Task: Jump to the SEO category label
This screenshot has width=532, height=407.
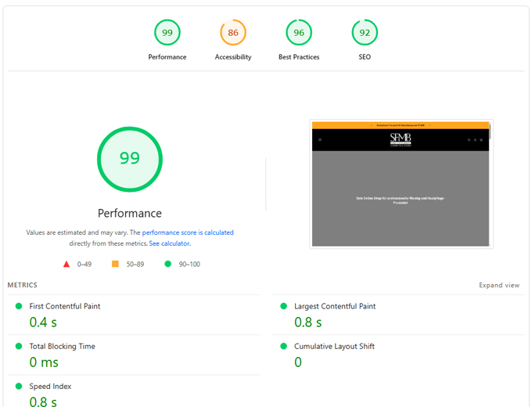Action: pos(365,57)
